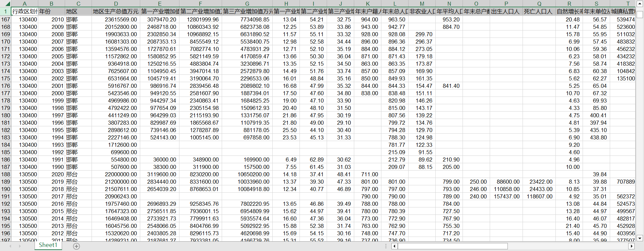Click the vertical scrollbar thumb
The width and height of the screenshot is (644, 251).
[640, 15]
